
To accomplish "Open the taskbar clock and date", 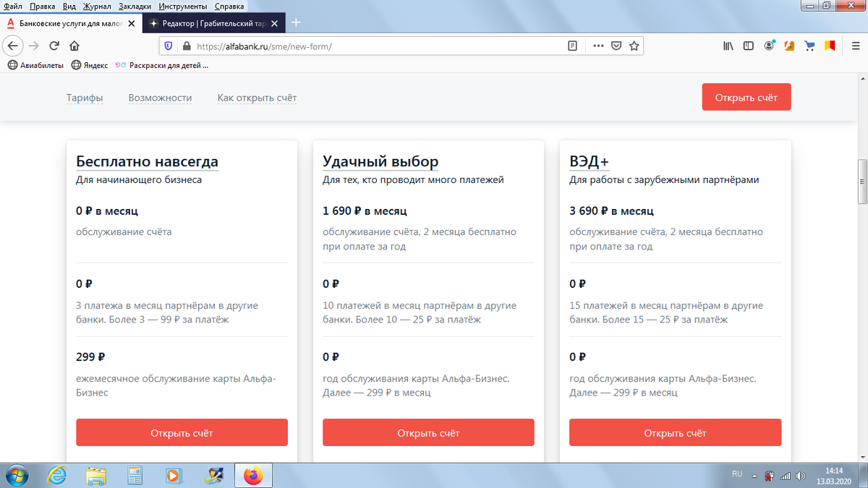I will [x=833, y=476].
